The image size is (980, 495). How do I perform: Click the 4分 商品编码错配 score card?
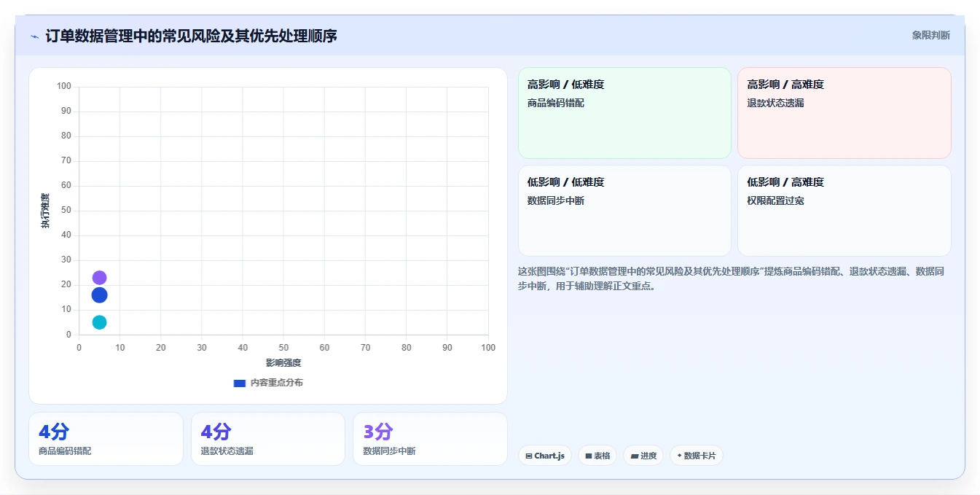(x=106, y=439)
